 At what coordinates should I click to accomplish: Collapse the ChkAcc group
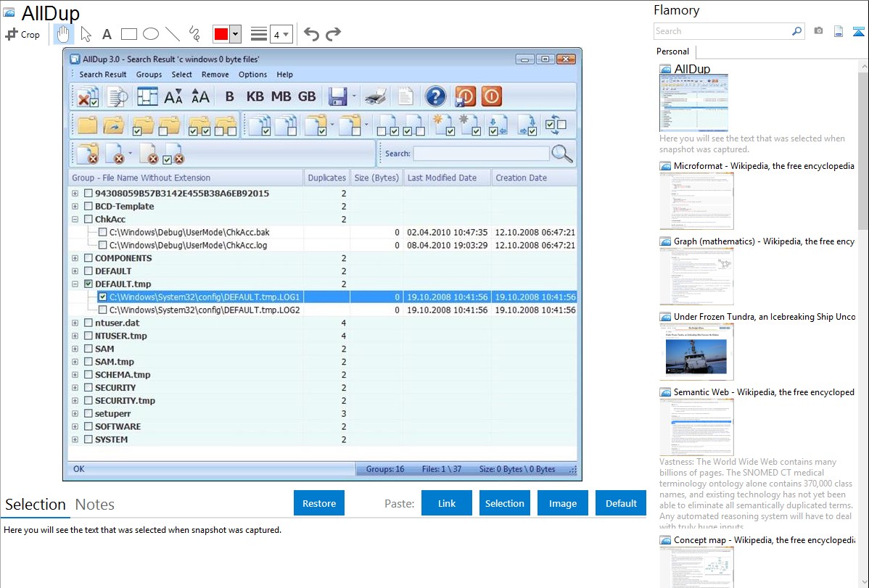coord(75,220)
